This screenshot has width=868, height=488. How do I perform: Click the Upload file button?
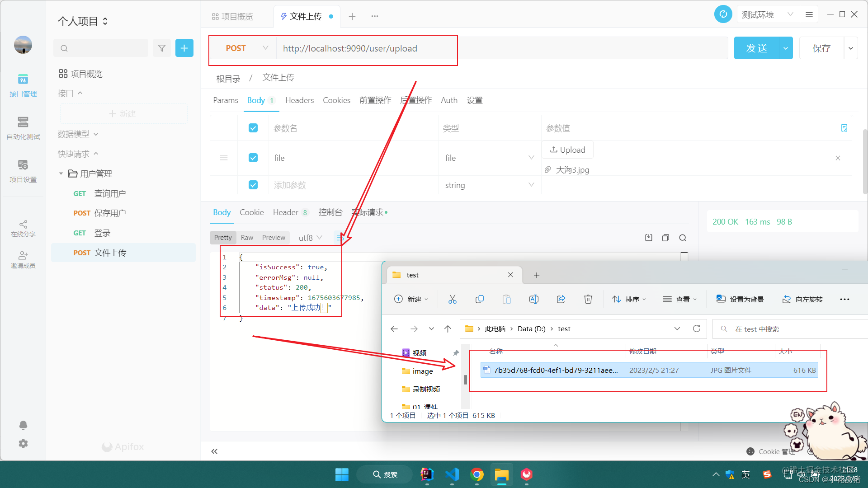coord(567,150)
